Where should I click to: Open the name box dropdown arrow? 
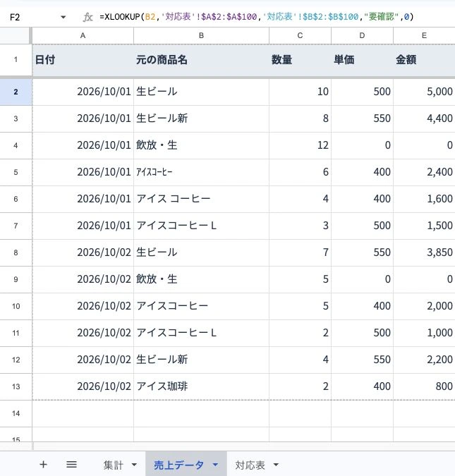point(63,17)
